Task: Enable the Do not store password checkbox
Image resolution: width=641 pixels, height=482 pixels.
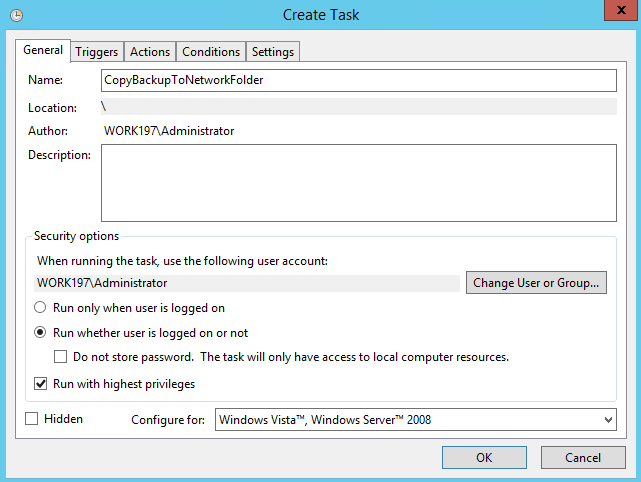Action: [x=62, y=357]
